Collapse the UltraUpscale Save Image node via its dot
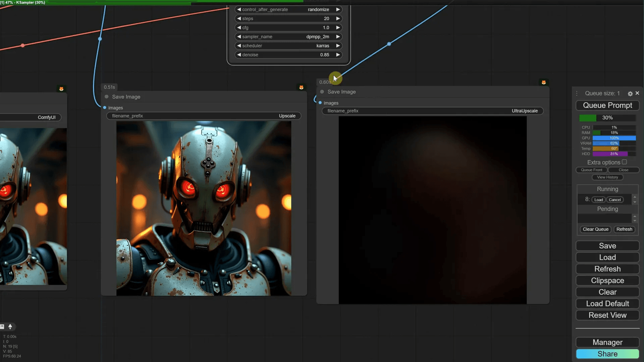This screenshot has width=644, height=362. coord(322,92)
